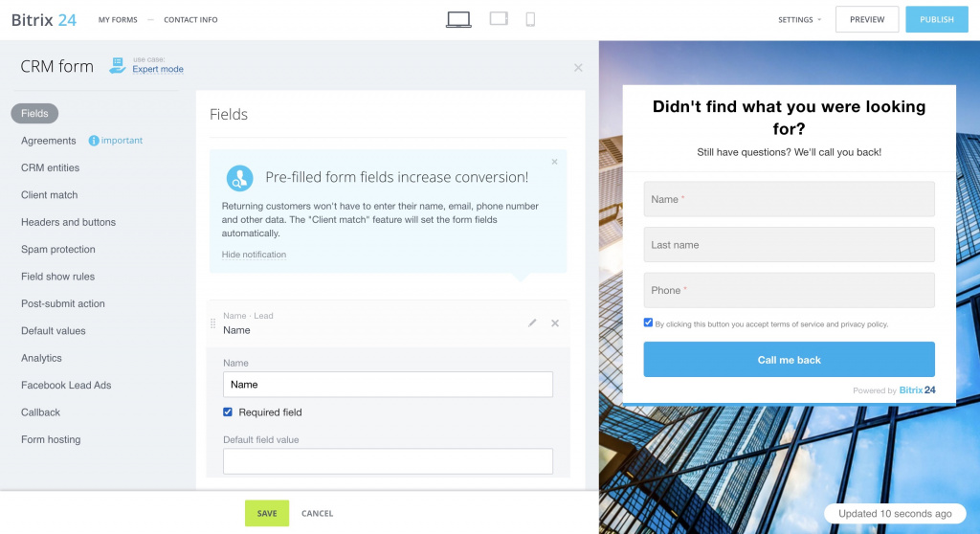This screenshot has width=980, height=534.
Task: Uncheck the Required field checkbox
Action: [x=228, y=412]
